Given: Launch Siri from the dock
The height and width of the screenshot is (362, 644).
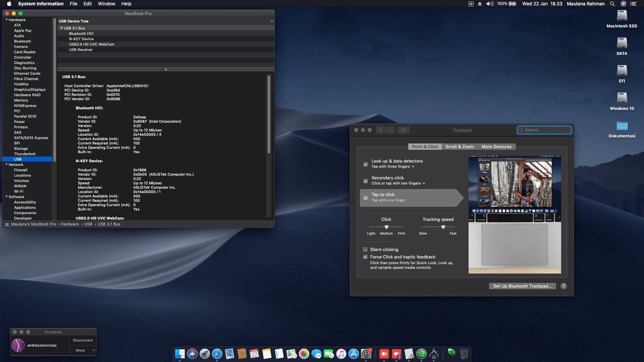Looking at the screenshot, I should [192, 354].
